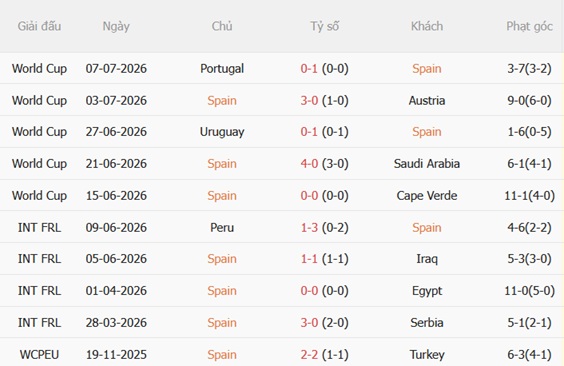Open Spain link in the Austria match row
Image resolution: width=564 pixels, height=366 pixels.
coord(222,100)
